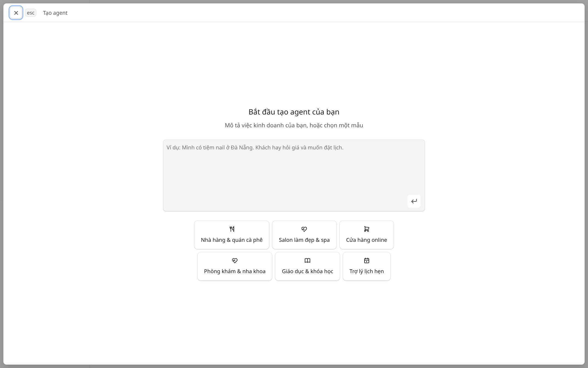
Task: Choose the Phòng khám & nha khoa template
Action: (235, 266)
